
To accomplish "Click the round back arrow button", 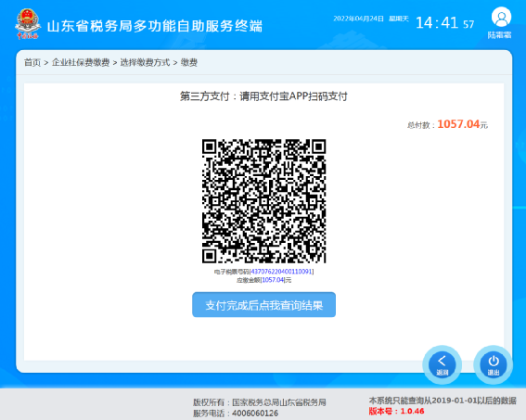I will click(443, 364).
